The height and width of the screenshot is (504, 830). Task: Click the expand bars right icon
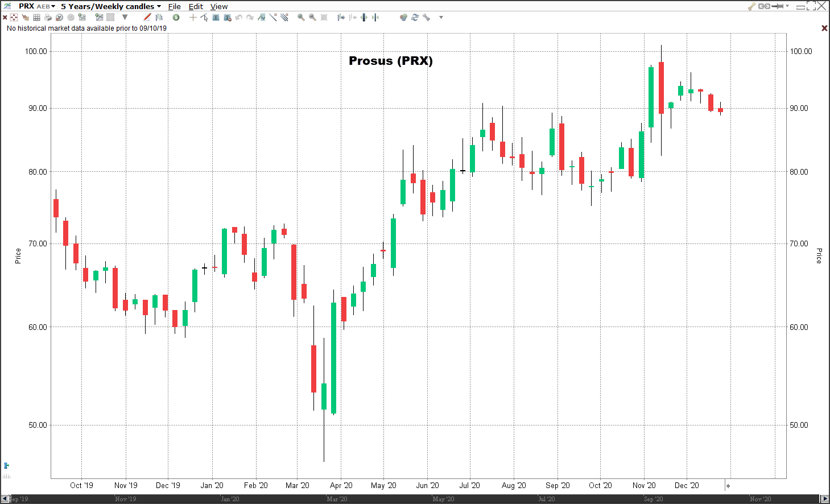[x=341, y=17]
